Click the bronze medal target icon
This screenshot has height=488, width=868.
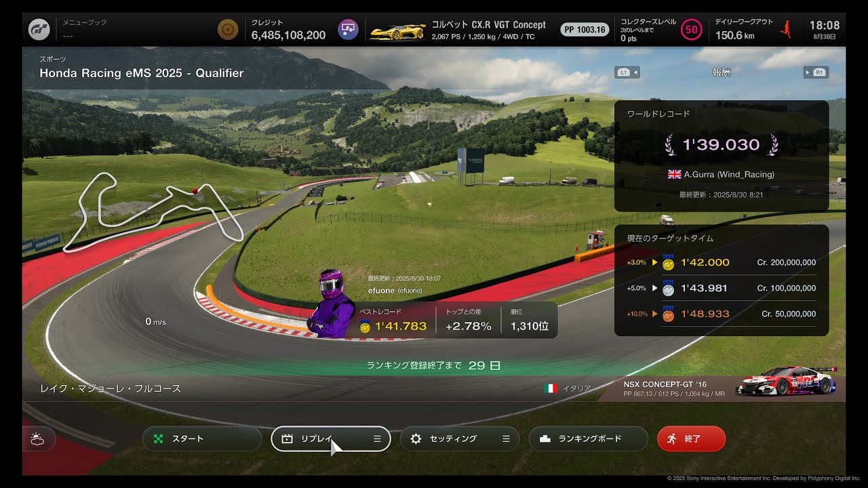pyautogui.click(x=668, y=314)
